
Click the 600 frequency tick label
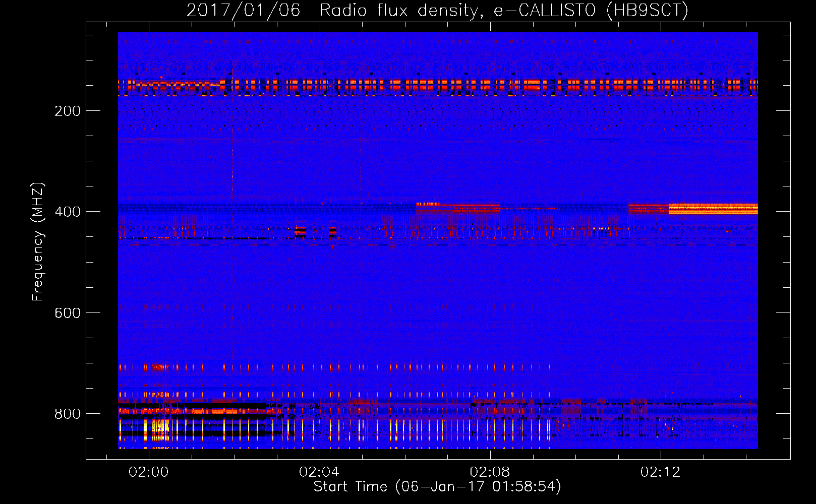tap(68, 313)
